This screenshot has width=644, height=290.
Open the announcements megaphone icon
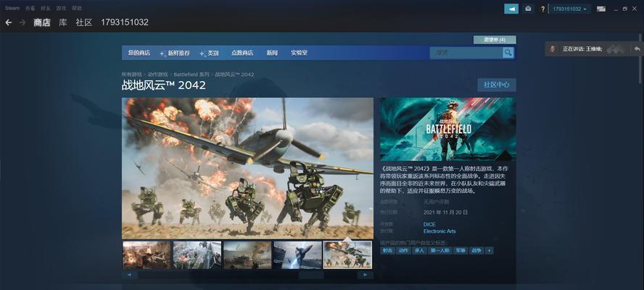click(511, 9)
